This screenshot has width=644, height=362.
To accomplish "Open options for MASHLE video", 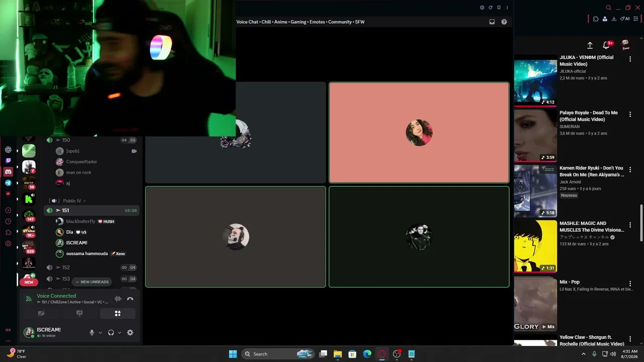I will (630, 225).
